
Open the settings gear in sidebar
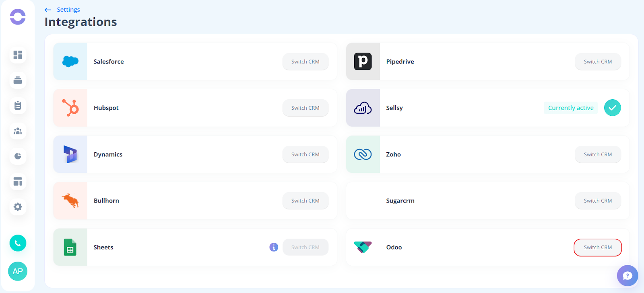[x=18, y=207]
